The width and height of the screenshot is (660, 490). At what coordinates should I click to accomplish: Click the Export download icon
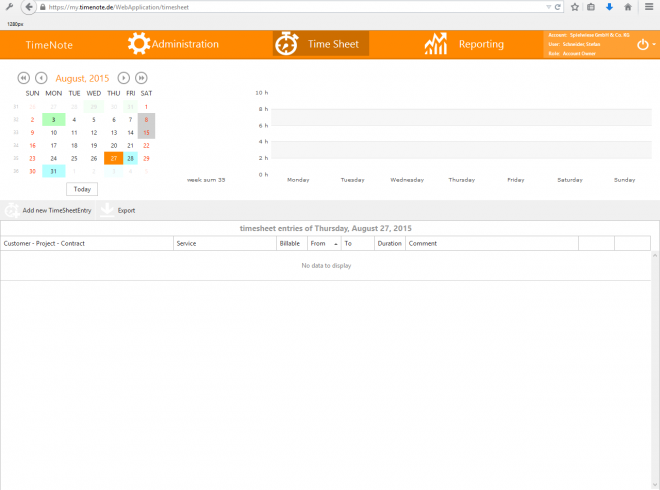tap(107, 210)
